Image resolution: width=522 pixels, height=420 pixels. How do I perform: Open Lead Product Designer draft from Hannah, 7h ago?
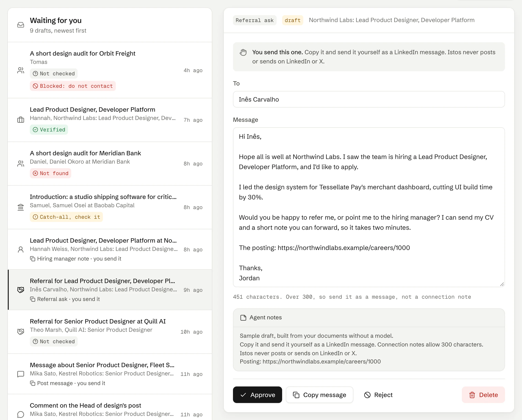click(x=110, y=120)
